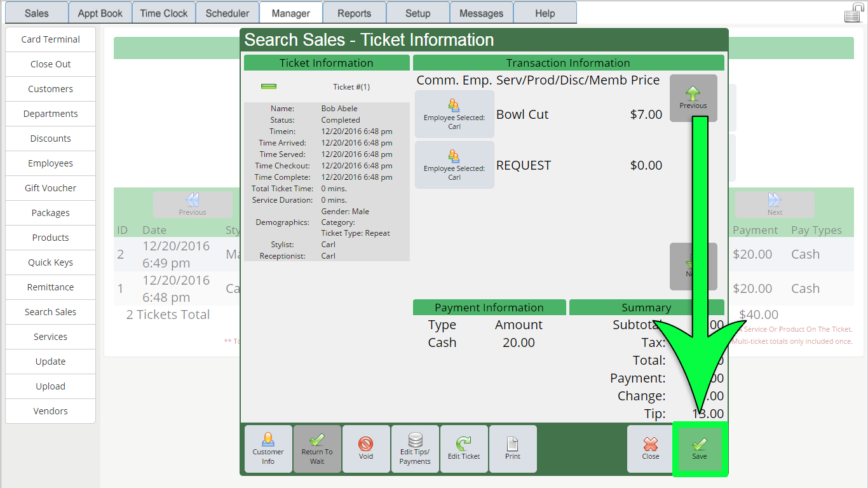
Task: Open Customers section
Action: pyautogui.click(x=50, y=89)
